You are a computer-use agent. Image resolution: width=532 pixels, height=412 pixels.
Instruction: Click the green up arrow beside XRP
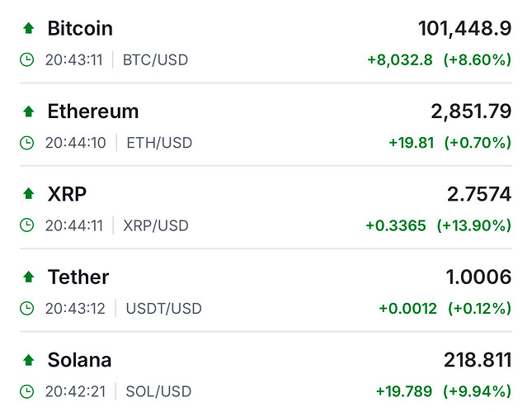[28, 194]
